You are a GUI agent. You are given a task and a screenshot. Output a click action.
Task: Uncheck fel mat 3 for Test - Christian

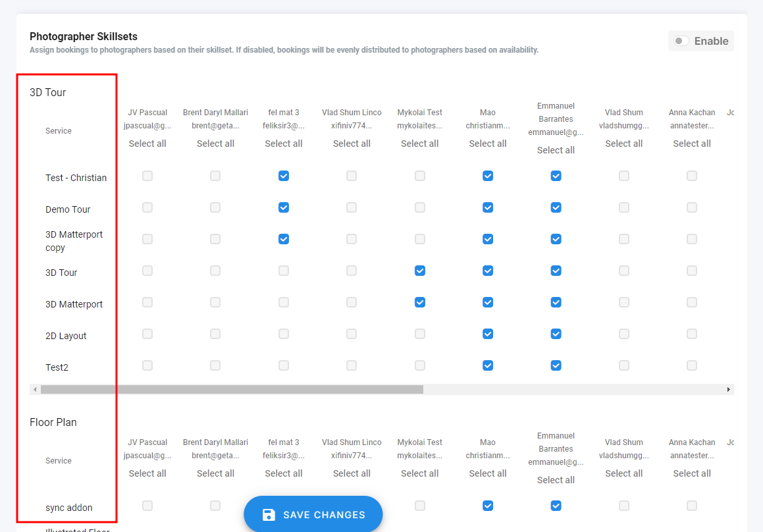pyautogui.click(x=284, y=176)
